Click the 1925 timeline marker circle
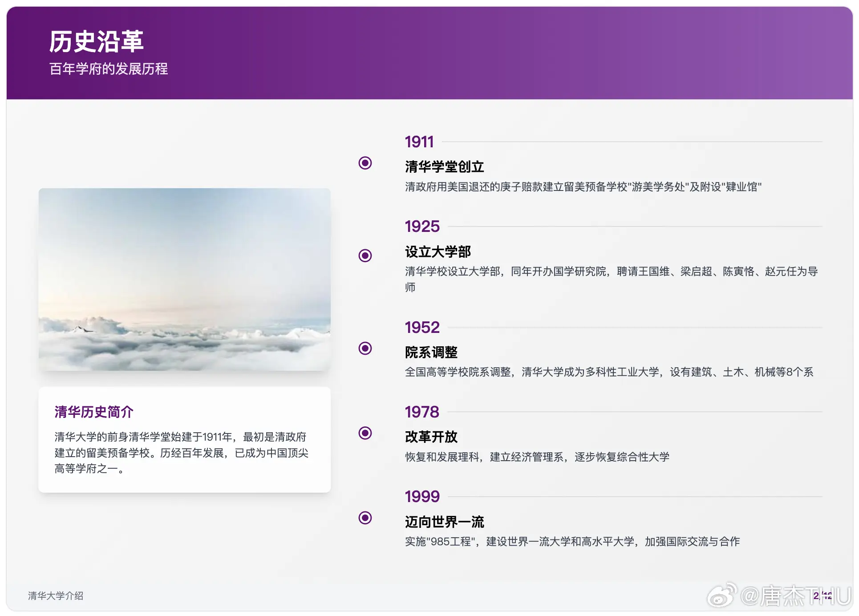The width and height of the screenshot is (859, 616). point(365,255)
